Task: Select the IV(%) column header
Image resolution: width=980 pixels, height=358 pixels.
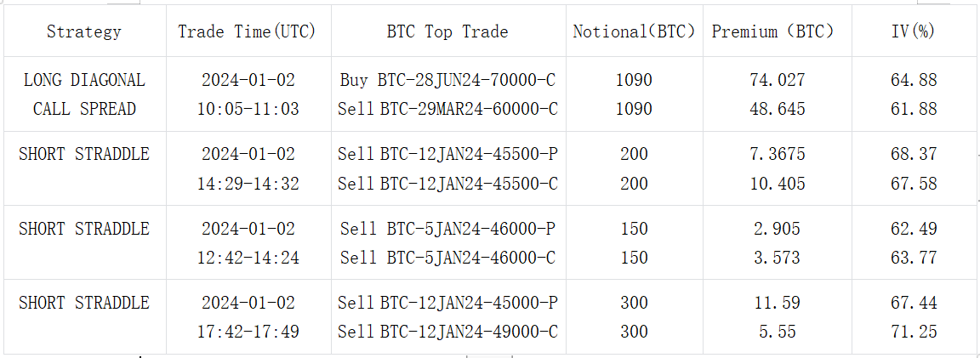Action: (914, 32)
